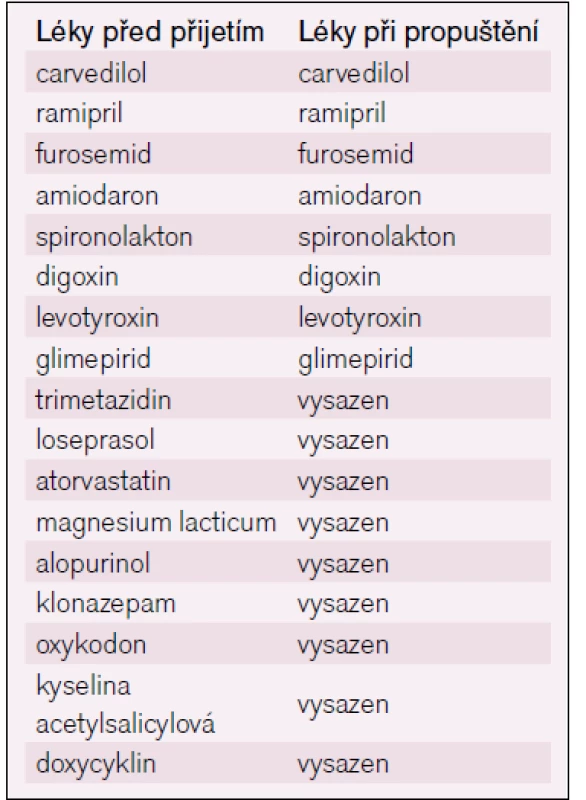Image resolution: width=586 pixels, height=800 pixels.
Task: Click furosemid in the admission column
Action: tap(93, 154)
